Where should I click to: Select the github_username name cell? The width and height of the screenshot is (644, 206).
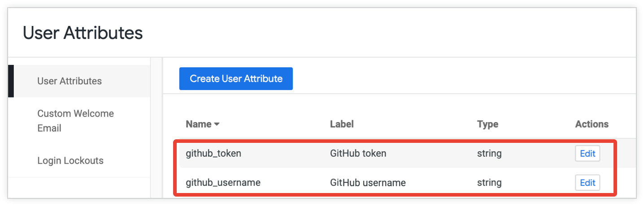pos(223,183)
